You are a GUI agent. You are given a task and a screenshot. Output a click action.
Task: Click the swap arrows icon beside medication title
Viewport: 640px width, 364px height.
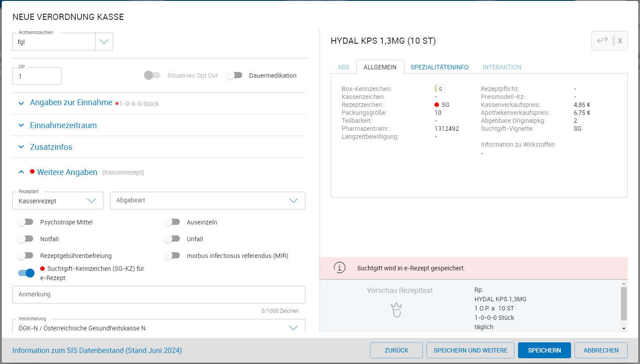pyautogui.click(x=602, y=41)
